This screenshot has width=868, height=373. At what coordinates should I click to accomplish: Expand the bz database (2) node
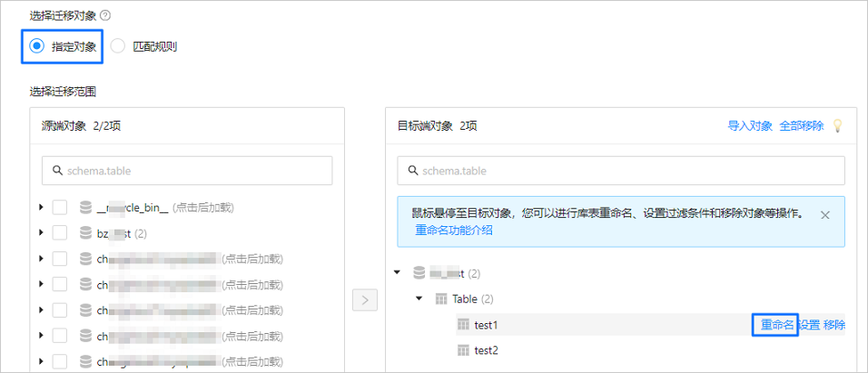click(41, 233)
